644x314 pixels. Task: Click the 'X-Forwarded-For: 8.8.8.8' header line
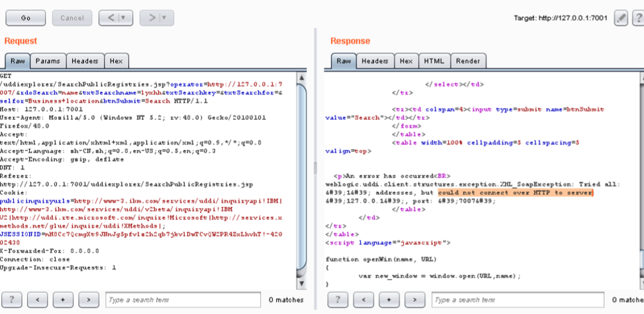[49, 250]
